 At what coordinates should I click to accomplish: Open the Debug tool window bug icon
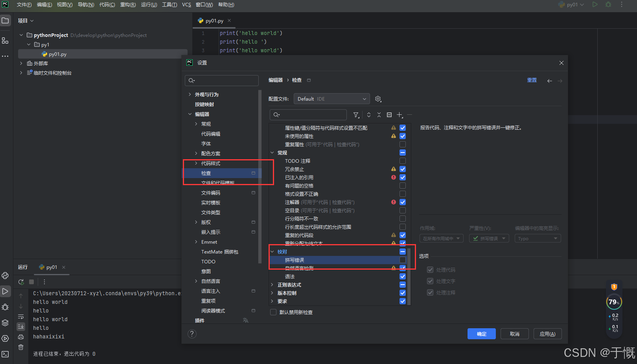(5, 307)
